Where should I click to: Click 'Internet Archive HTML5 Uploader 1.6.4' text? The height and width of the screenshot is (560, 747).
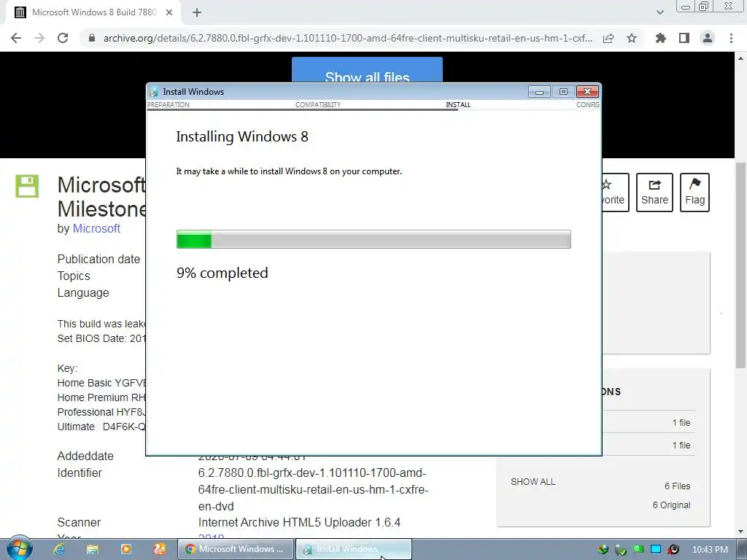tap(299, 522)
